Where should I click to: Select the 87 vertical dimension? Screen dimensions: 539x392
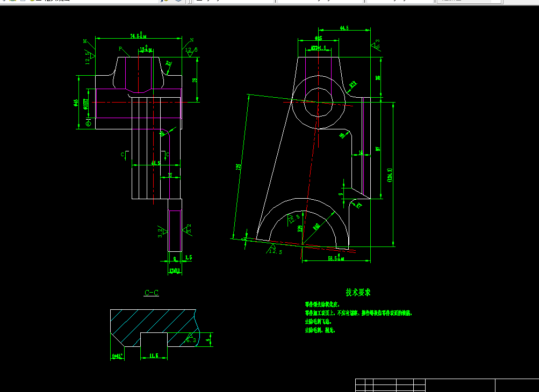(x=378, y=149)
